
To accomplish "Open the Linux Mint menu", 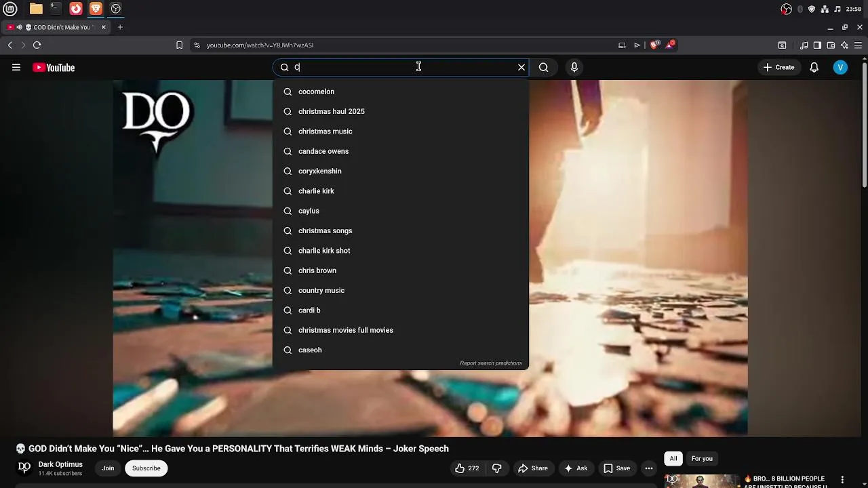I will (x=10, y=9).
